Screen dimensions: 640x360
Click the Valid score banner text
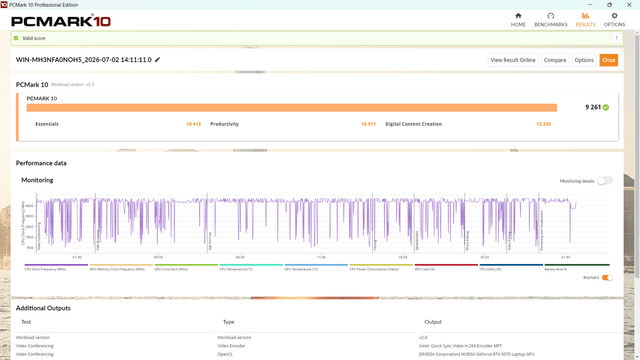coord(33,38)
